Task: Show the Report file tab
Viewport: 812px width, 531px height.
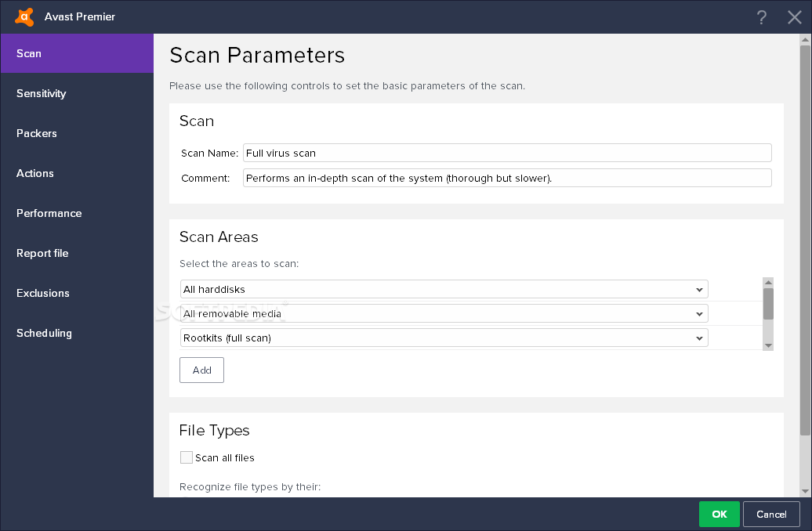Action: coord(77,252)
